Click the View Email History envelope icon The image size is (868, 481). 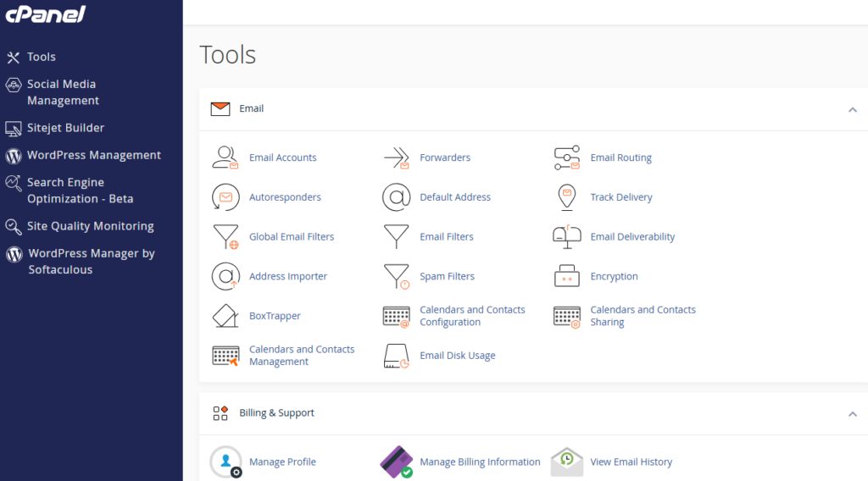click(x=567, y=462)
